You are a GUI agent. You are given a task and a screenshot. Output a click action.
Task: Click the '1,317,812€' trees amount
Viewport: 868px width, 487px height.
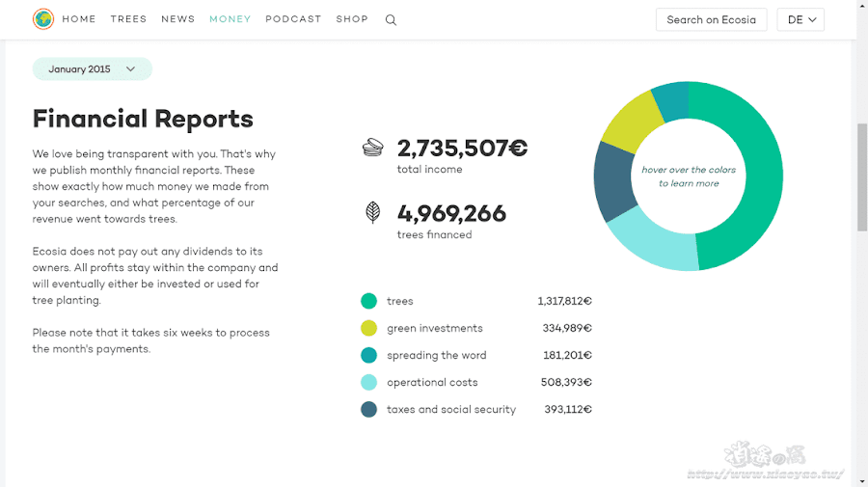pyautogui.click(x=564, y=301)
